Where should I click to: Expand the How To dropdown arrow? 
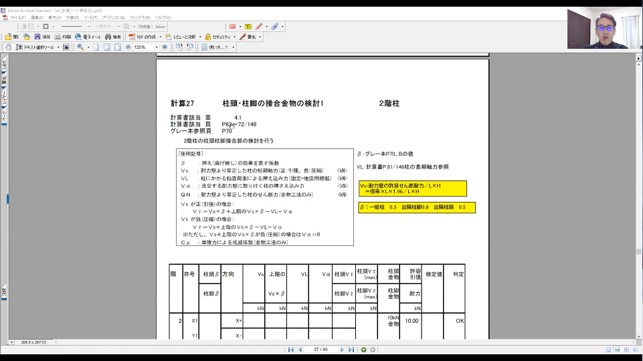click(233, 47)
